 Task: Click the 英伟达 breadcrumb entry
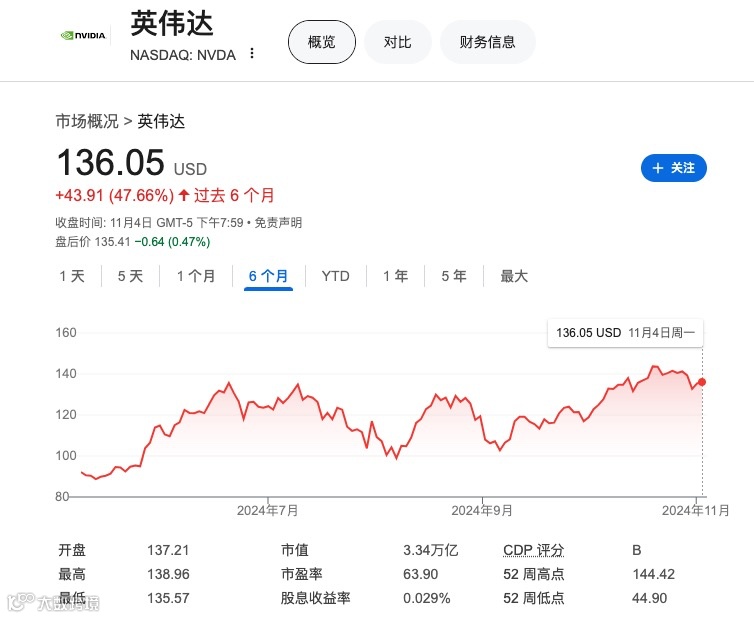coord(161,121)
